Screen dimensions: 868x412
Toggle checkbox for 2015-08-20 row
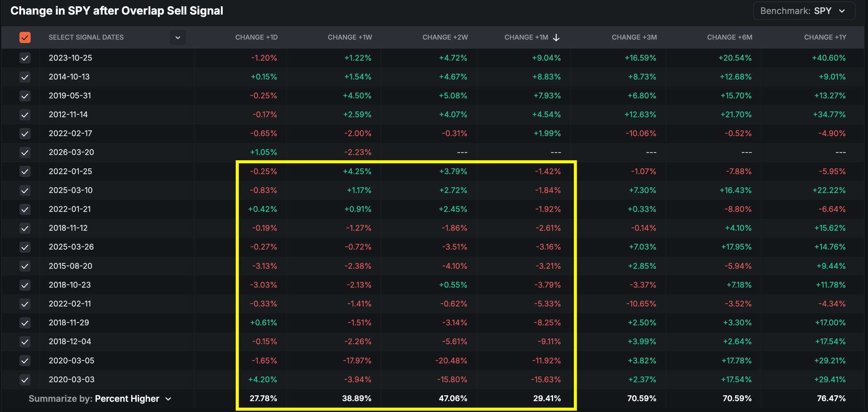pos(25,266)
